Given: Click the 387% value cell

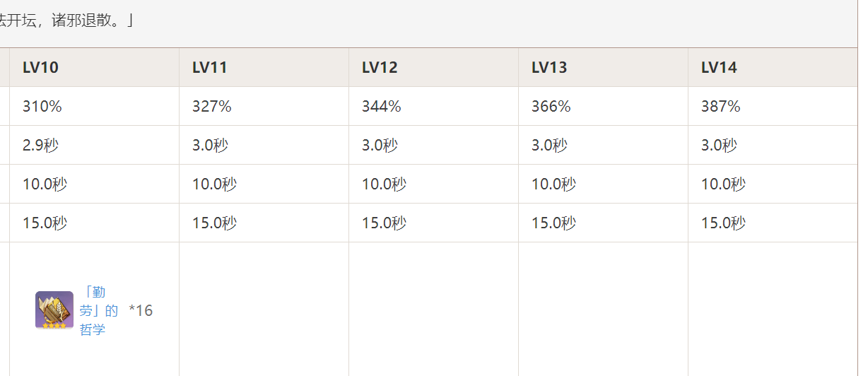Looking at the screenshot, I should click(x=721, y=107).
